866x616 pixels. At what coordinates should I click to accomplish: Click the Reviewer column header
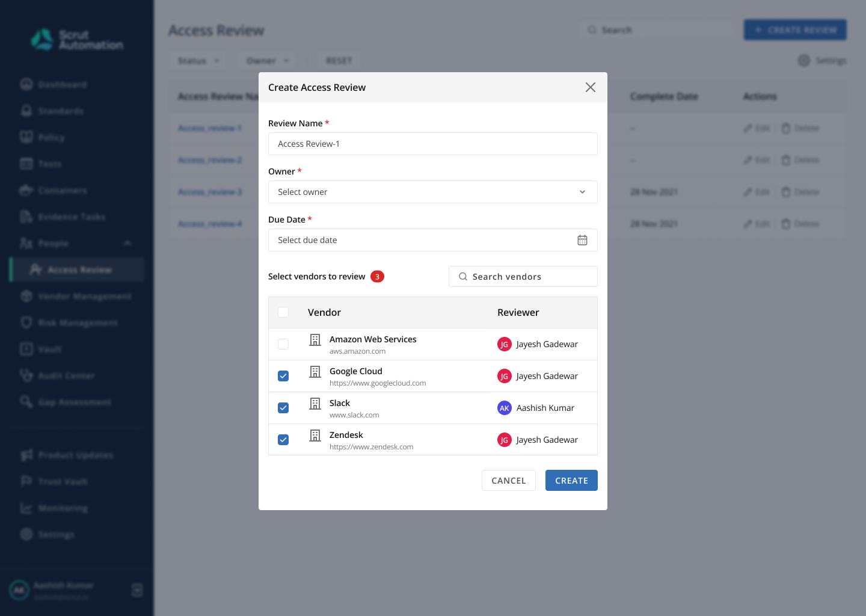click(x=518, y=312)
